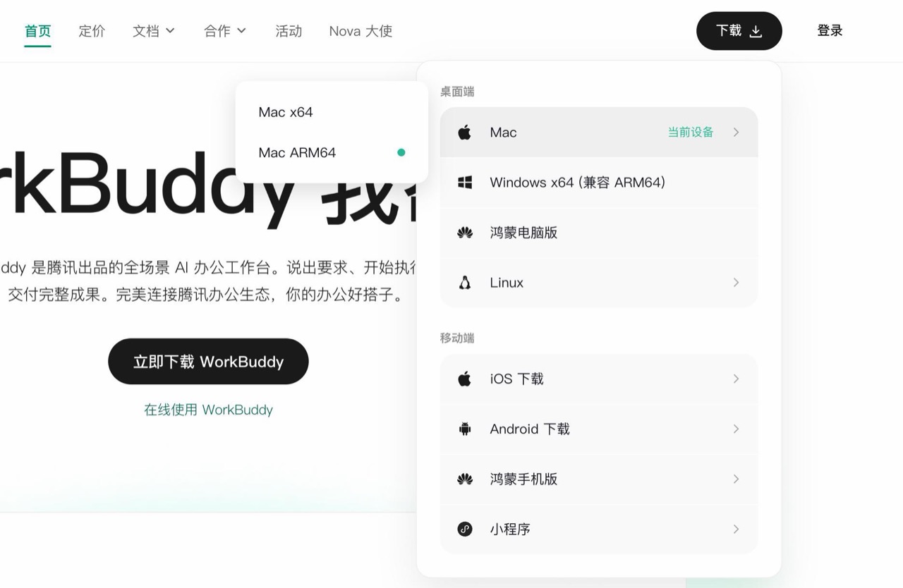Click the 文档 nav label

pos(146,31)
